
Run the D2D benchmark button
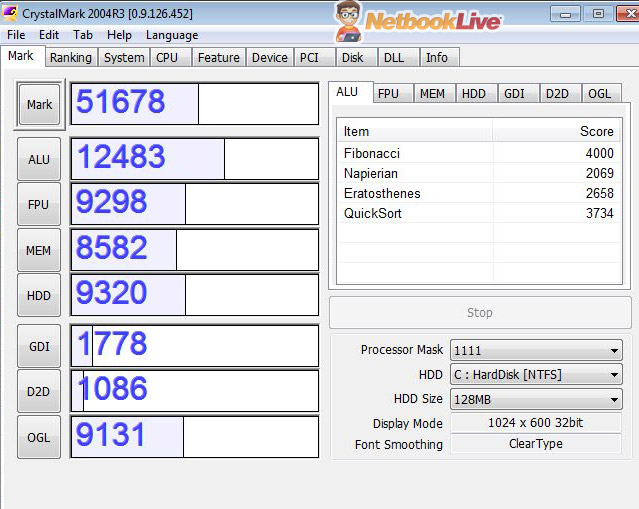[x=39, y=391]
